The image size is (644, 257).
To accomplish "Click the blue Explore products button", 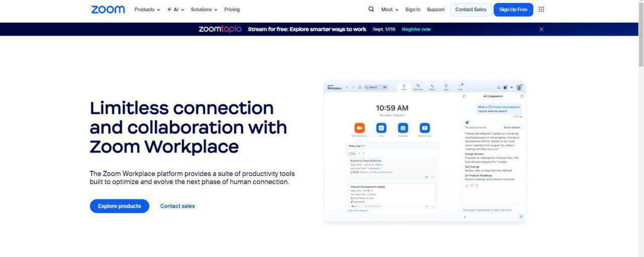I will click(119, 206).
